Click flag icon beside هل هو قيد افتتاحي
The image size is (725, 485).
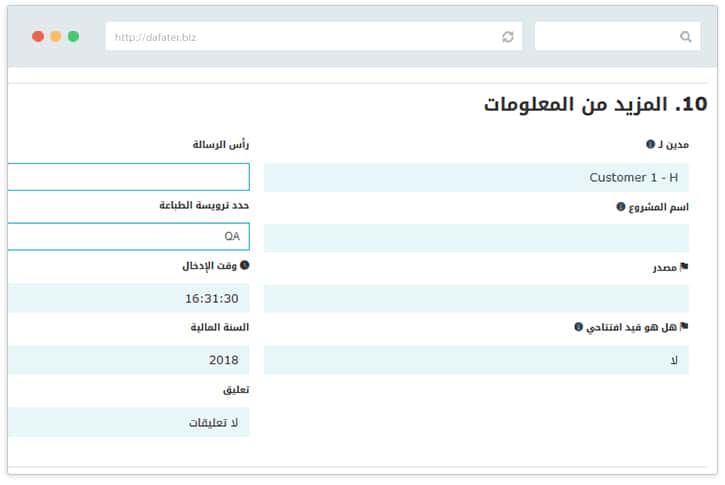(x=684, y=327)
